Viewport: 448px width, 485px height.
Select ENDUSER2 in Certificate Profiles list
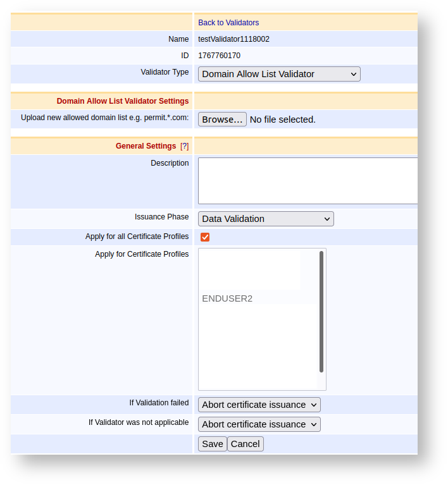[x=227, y=298]
